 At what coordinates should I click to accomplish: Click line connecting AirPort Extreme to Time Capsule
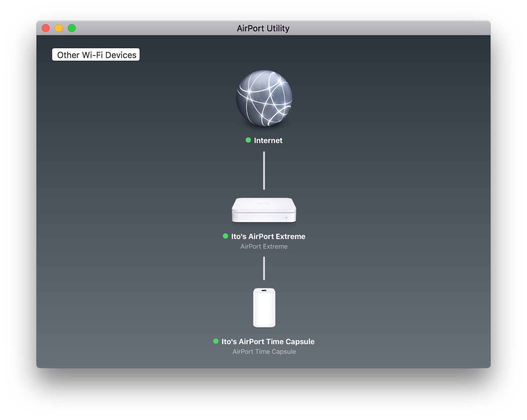coord(264,268)
